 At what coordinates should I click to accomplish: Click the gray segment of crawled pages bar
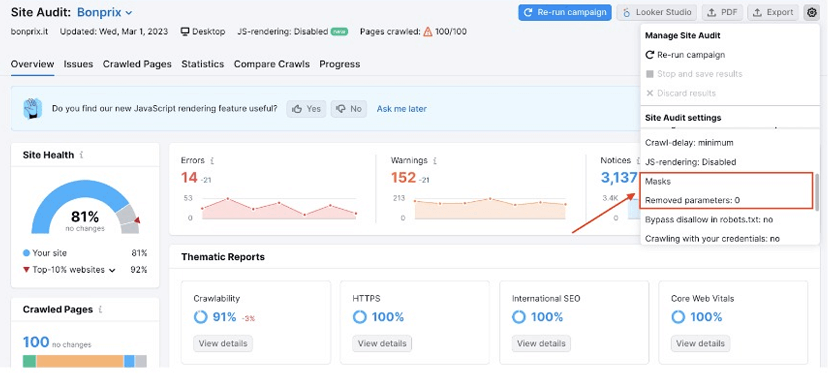pyautogui.click(x=140, y=361)
